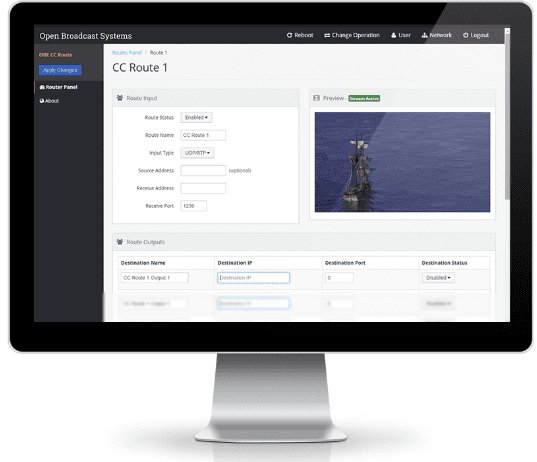
Task: Click the Open Broadcast Systems brand title
Action: (86, 36)
